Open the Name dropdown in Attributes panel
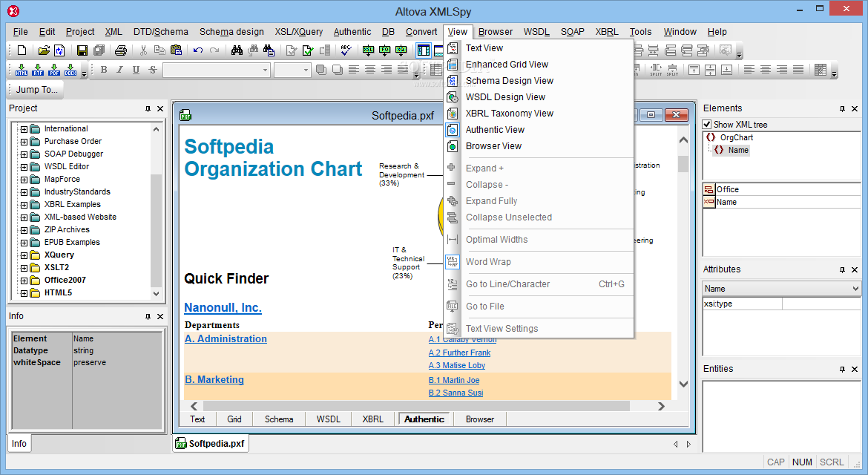The width and height of the screenshot is (868, 475). tap(782, 289)
